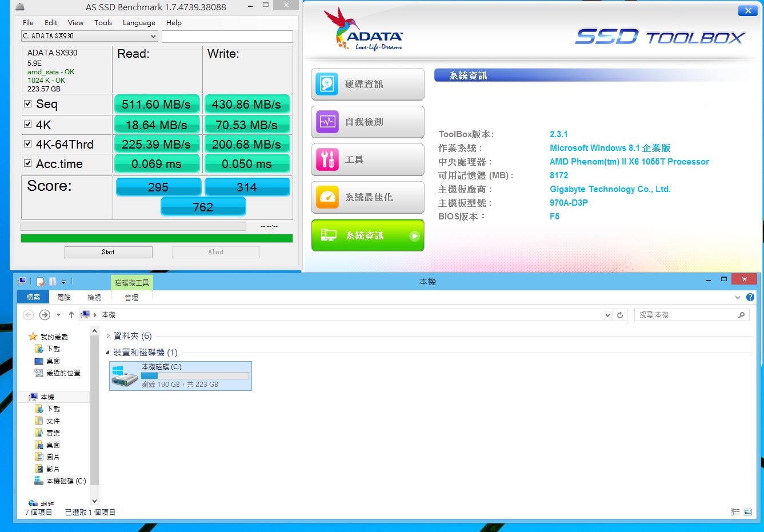Open the File menu in AS SSD Benchmark
This screenshot has width=764, height=532.
[x=28, y=23]
